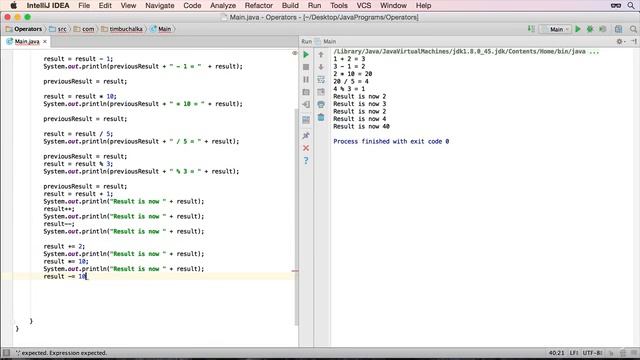Toggle scroll to end in the Run console
Image resolution: width=640 pixels, height=360 pixels.
(321, 92)
